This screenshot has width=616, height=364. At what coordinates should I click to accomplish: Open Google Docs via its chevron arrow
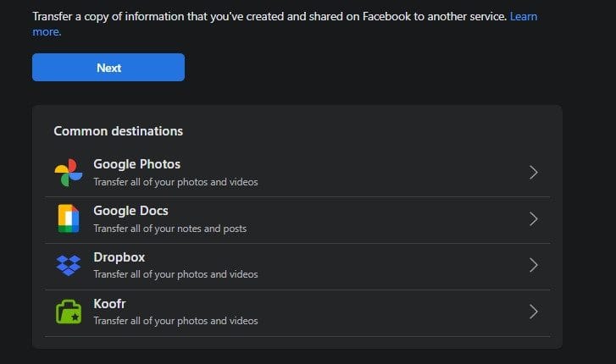[533, 219]
